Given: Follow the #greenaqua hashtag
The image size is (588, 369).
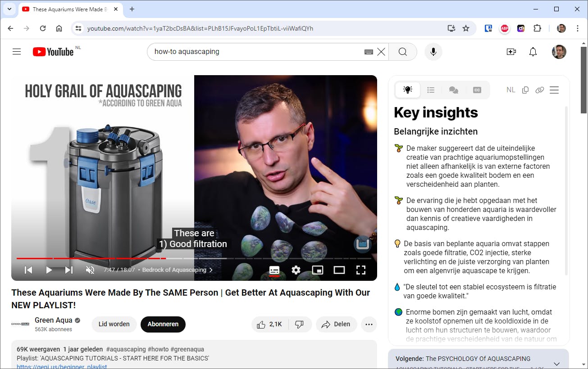Looking at the screenshot, I should [187, 349].
